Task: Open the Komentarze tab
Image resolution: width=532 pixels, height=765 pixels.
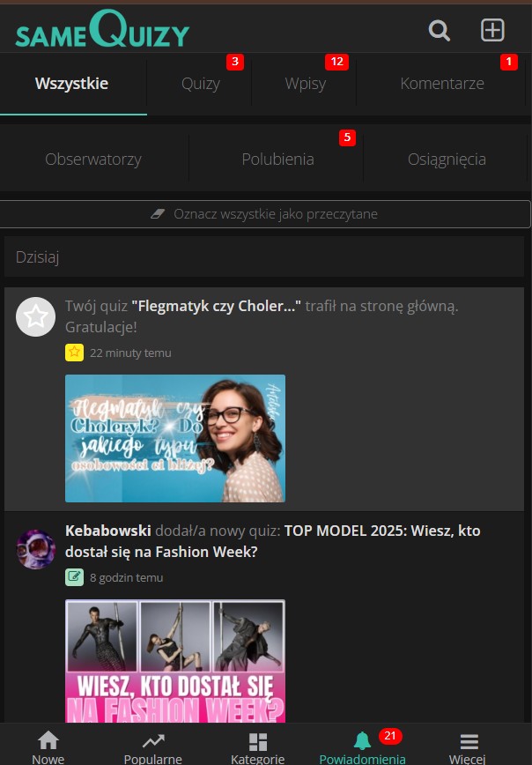Action: pos(442,84)
